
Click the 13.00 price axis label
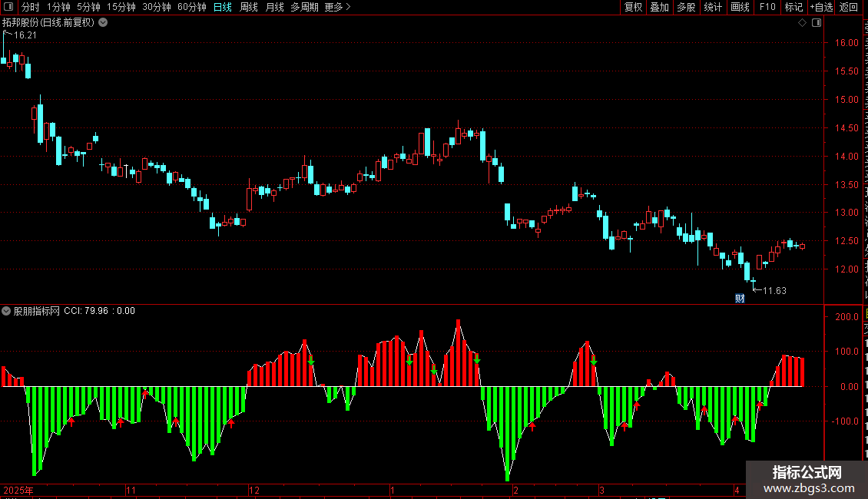tap(846, 213)
